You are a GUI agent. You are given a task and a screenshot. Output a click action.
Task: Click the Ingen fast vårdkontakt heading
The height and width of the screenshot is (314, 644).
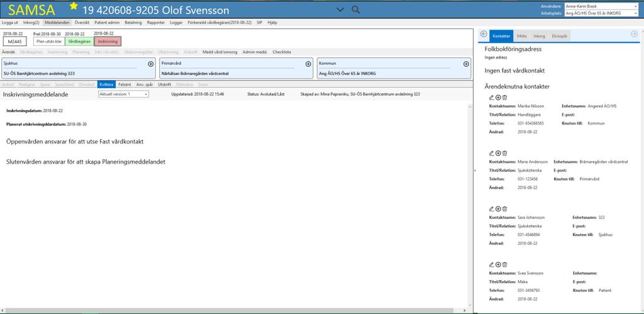pos(514,70)
